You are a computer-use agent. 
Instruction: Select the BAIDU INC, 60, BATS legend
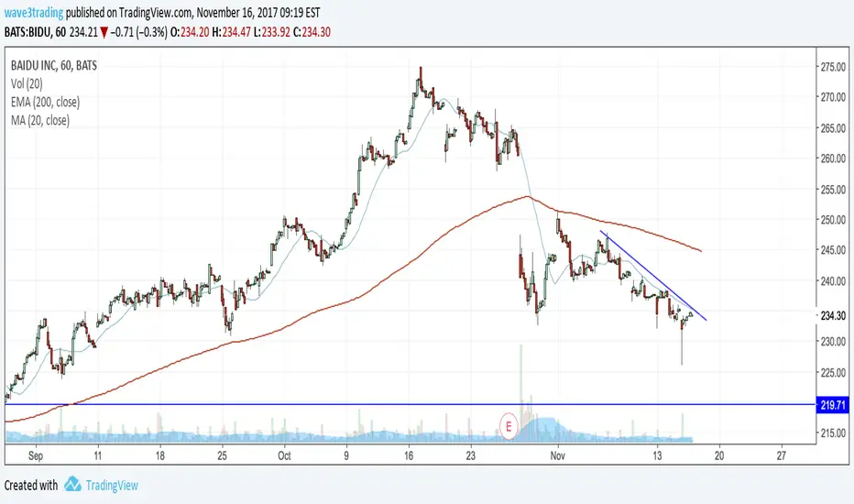point(54,65)
